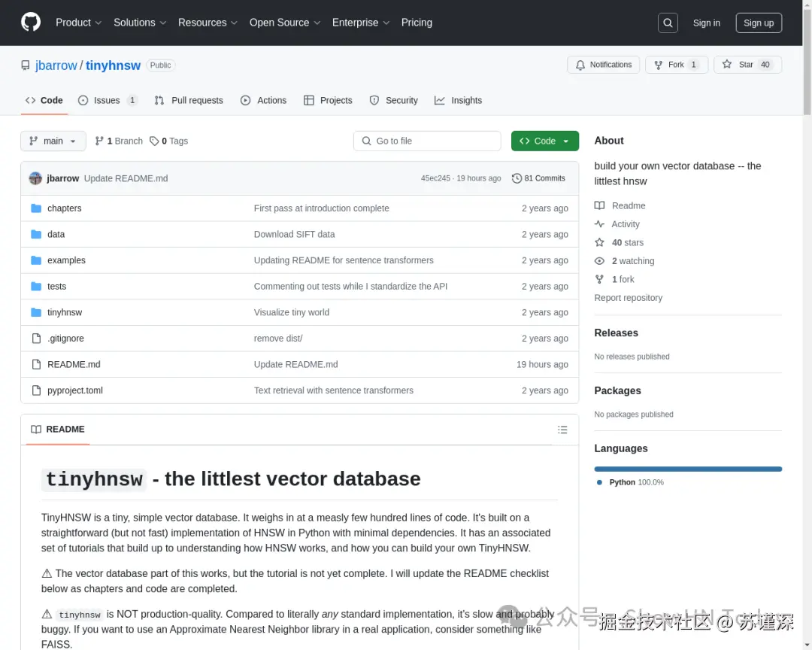Open Activity link in About

point(617,224)
